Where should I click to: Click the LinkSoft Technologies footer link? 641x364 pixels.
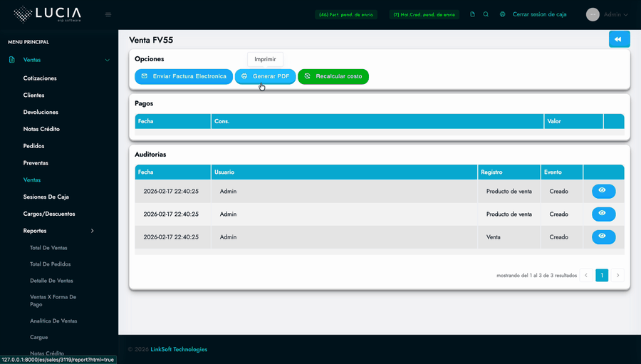click(179, 350)
